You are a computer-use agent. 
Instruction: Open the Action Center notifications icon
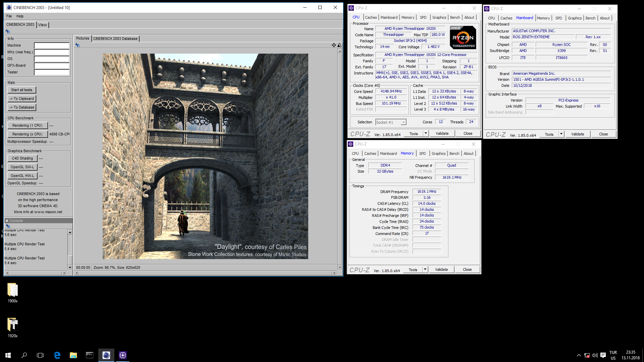point(603,355)
